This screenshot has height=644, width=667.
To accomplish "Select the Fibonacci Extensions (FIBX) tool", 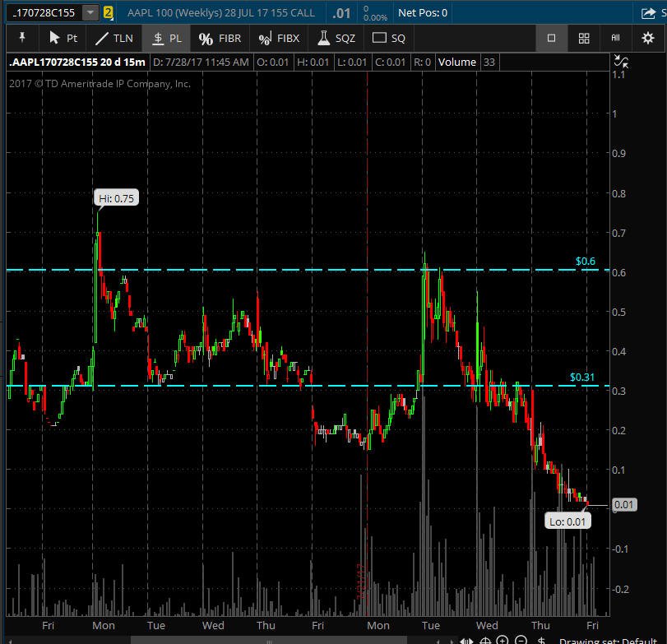I will 279,39.
